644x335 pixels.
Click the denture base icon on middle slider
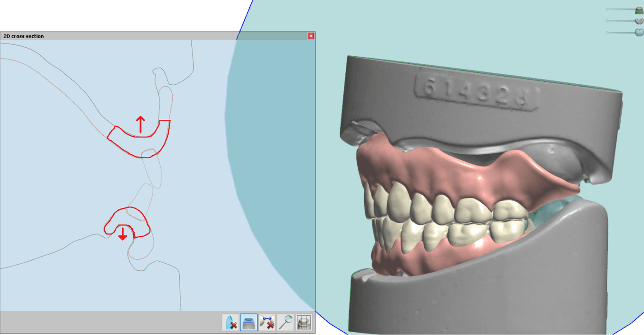point(639,21)
